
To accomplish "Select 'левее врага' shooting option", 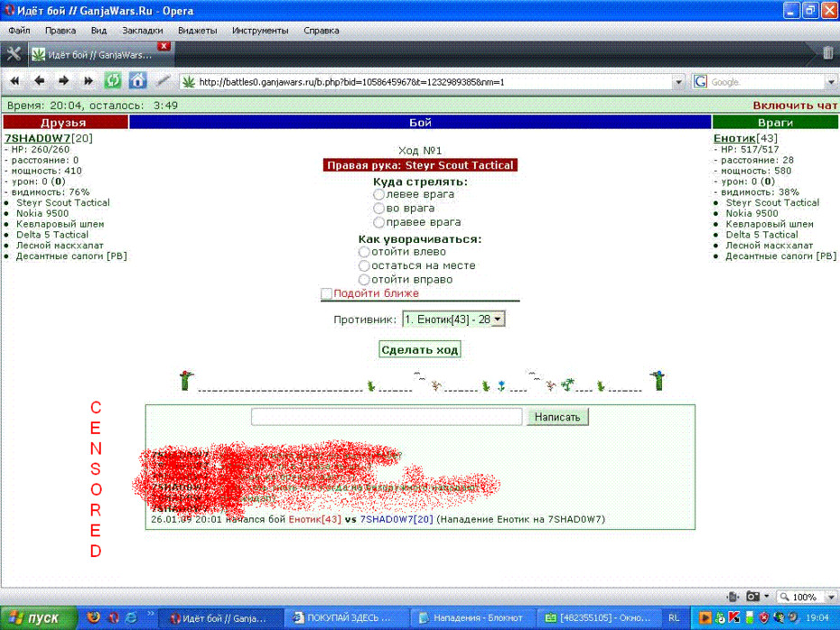I will pos(378,194).
